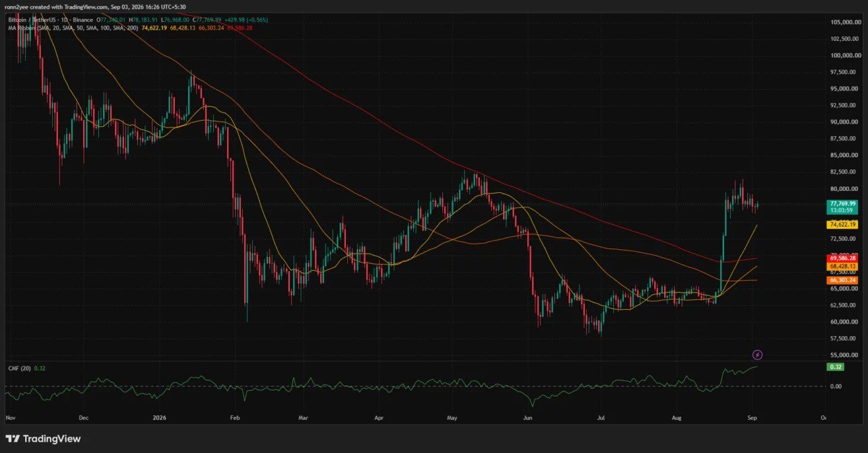Click the Feb label on time axis

(235, 417)
